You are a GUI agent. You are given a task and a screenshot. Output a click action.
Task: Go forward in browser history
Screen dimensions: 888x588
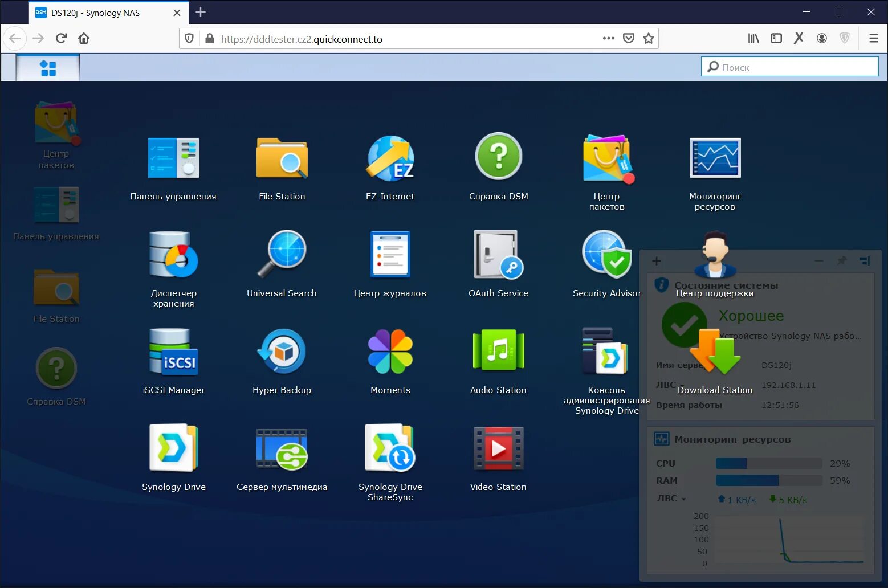(x=38, y=38)
